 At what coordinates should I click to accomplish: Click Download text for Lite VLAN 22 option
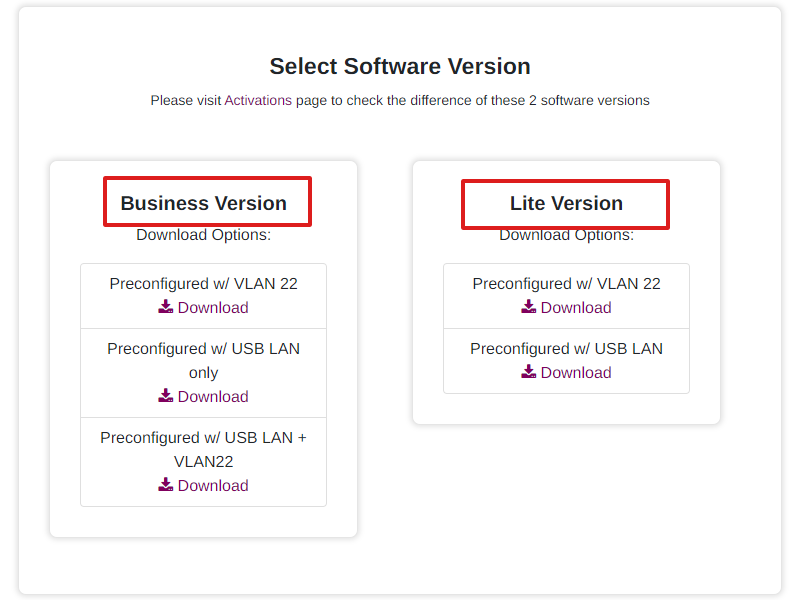coord(576,308)
